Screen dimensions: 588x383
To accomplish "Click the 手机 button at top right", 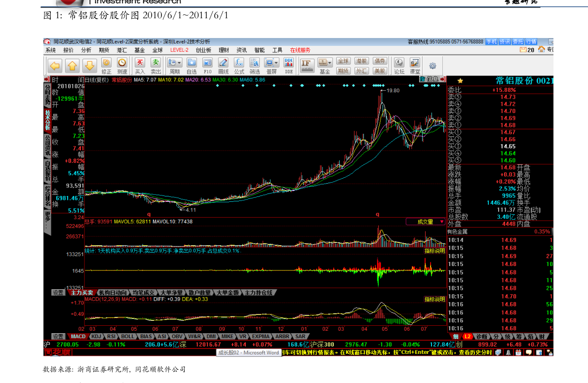I will pos(491,41).
